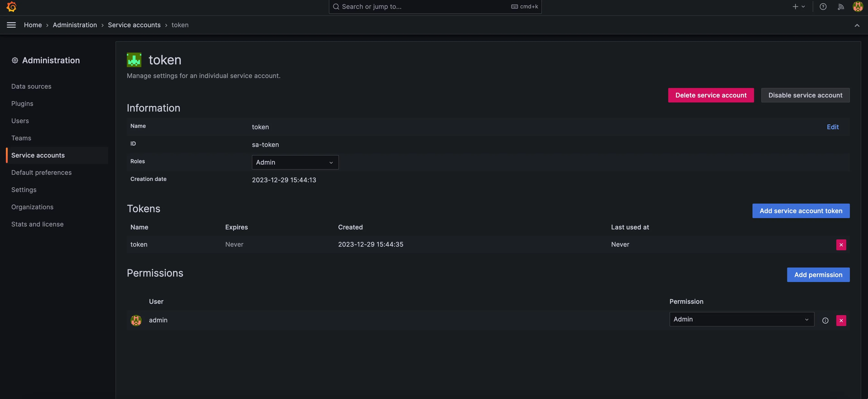Click token created time 2023-12-29 15:44:35

pyautogui.click(x=371, y=244)
